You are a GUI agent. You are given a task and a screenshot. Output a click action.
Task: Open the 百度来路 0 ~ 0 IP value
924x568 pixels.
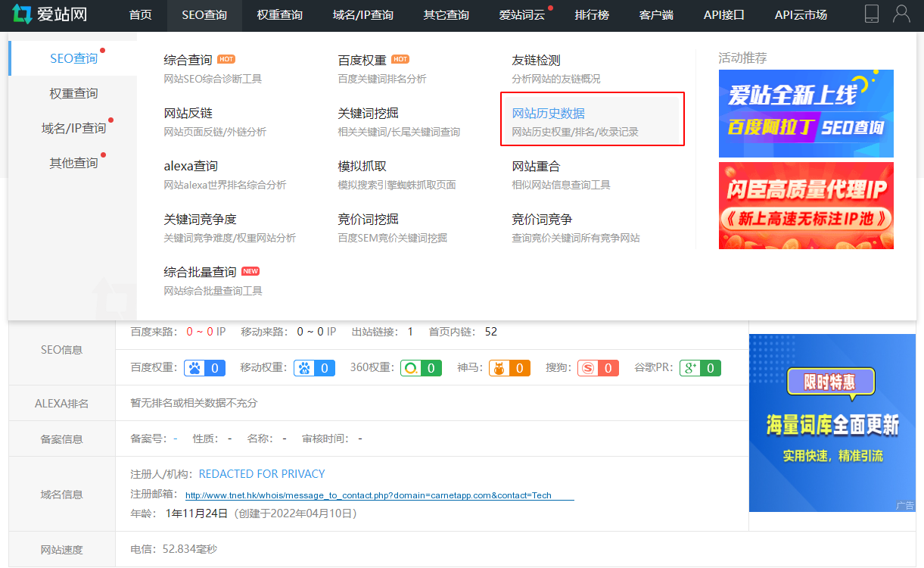(206, 332)
